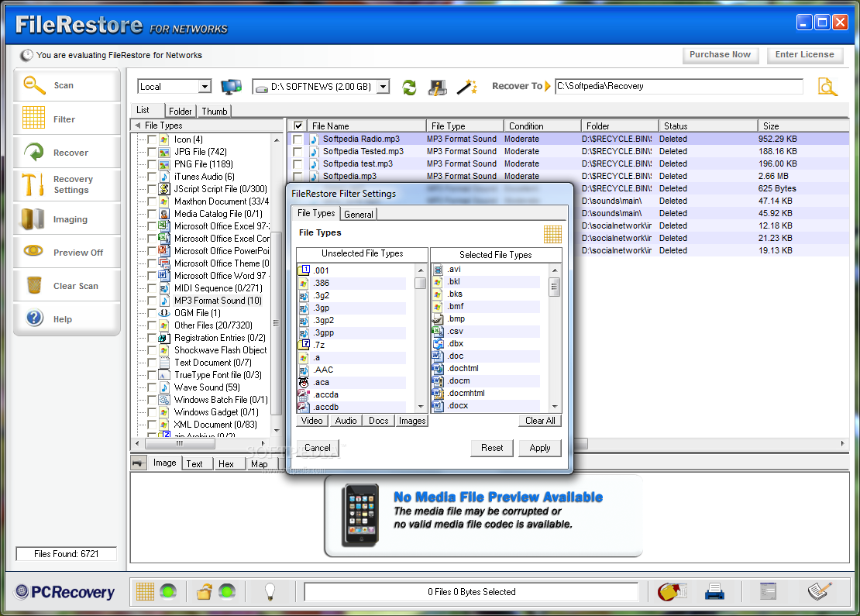Image resolution: width=860 pixels, height=616 pixels.
Task: Check the JPG File (742) box
Action: click(152, 152)
